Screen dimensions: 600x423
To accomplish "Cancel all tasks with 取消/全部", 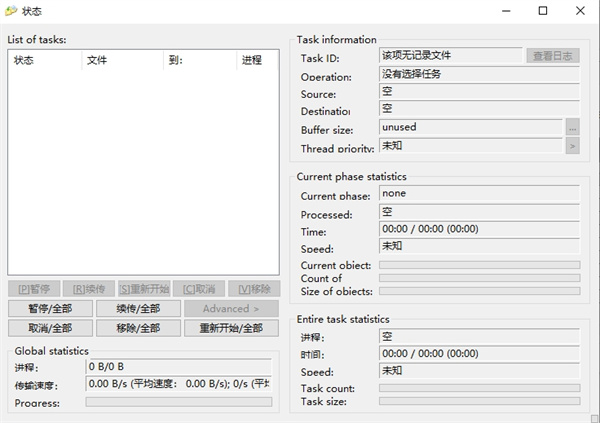I will (x=50, y=328).
